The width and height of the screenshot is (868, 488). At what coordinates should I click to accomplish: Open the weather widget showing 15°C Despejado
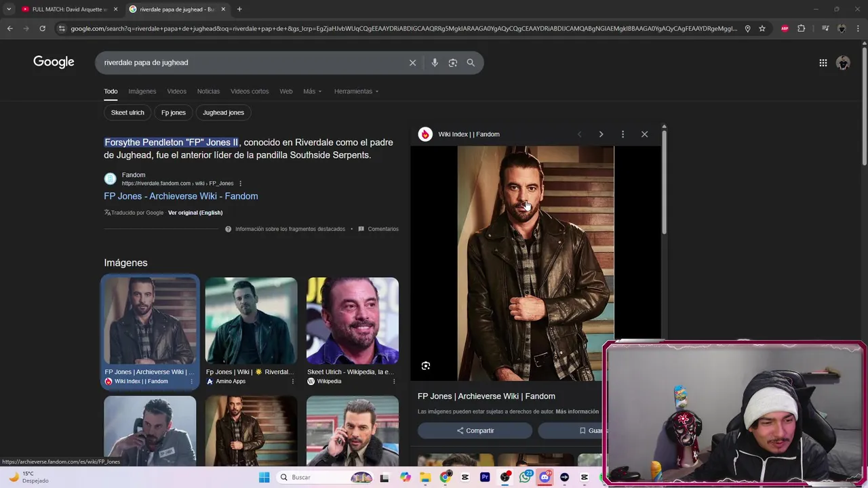point(27,477)
